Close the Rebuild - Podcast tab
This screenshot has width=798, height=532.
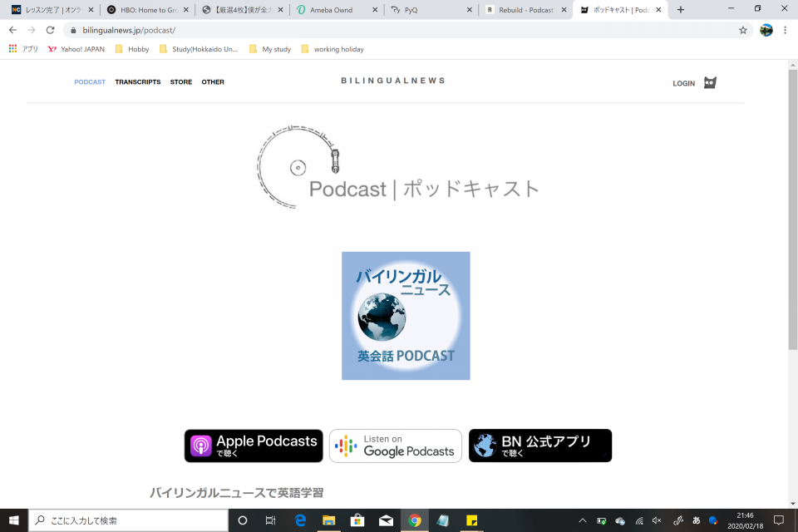pos(564,10)
